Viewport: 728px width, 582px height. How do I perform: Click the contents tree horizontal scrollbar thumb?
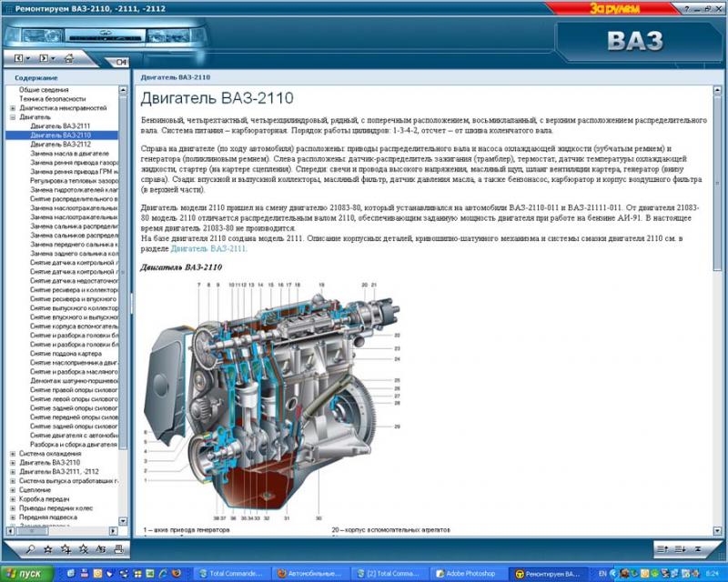coord(32,530)
